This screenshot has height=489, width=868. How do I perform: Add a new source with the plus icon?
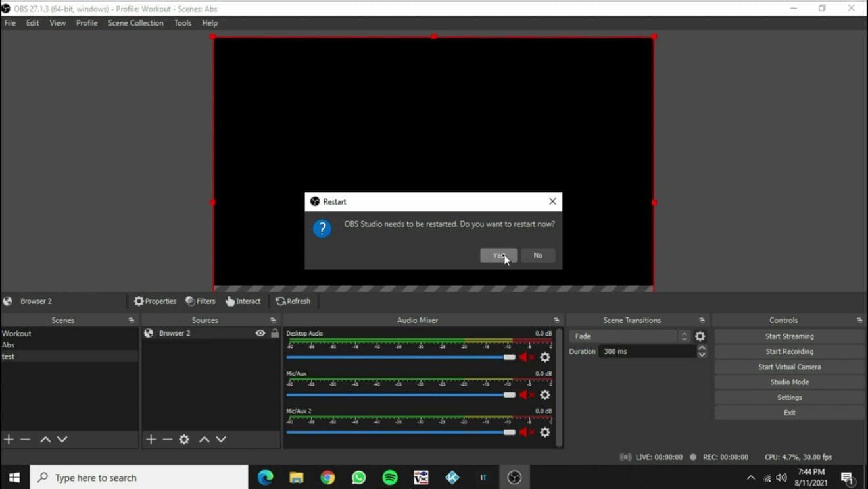(x=151, y=439)
